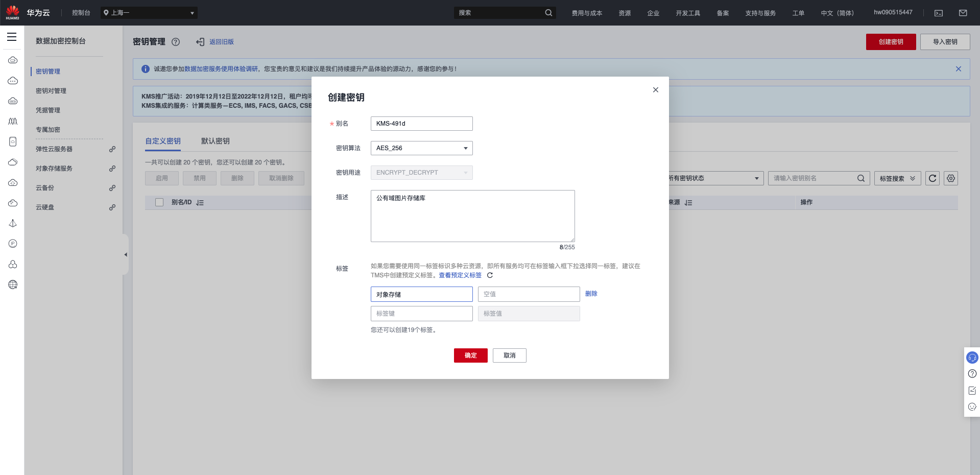Click the refresh icon beside 查看预定义标签

(490, 275)
